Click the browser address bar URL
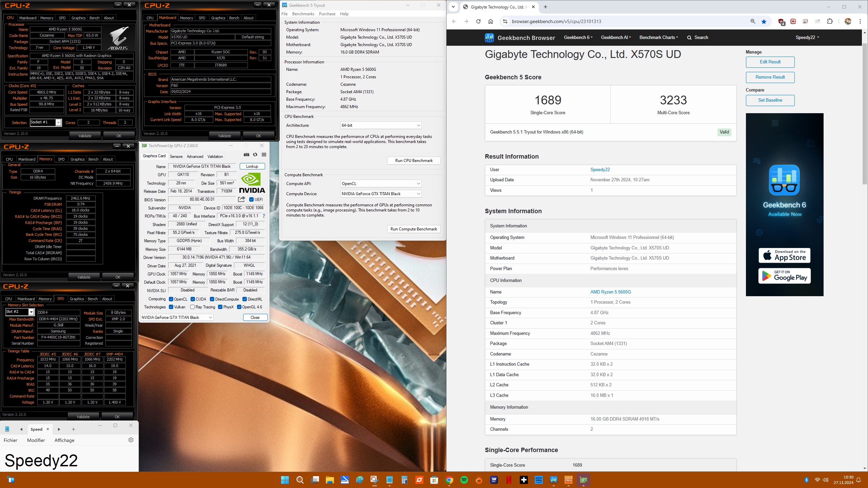This screenshot has width=868, height=488. coord(556,21)
